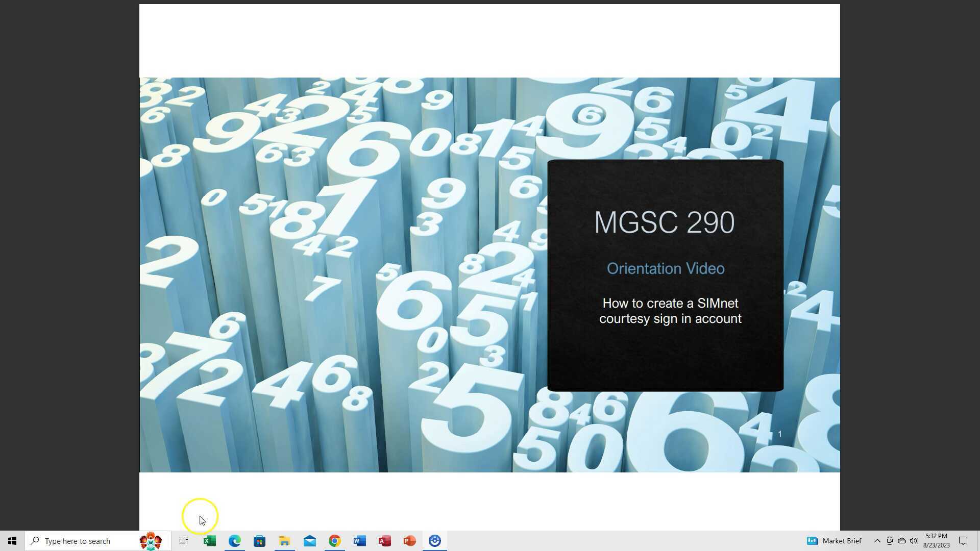Open the Windows Start menu
This screenshot has height=551, width=980.
click(12, 541)
